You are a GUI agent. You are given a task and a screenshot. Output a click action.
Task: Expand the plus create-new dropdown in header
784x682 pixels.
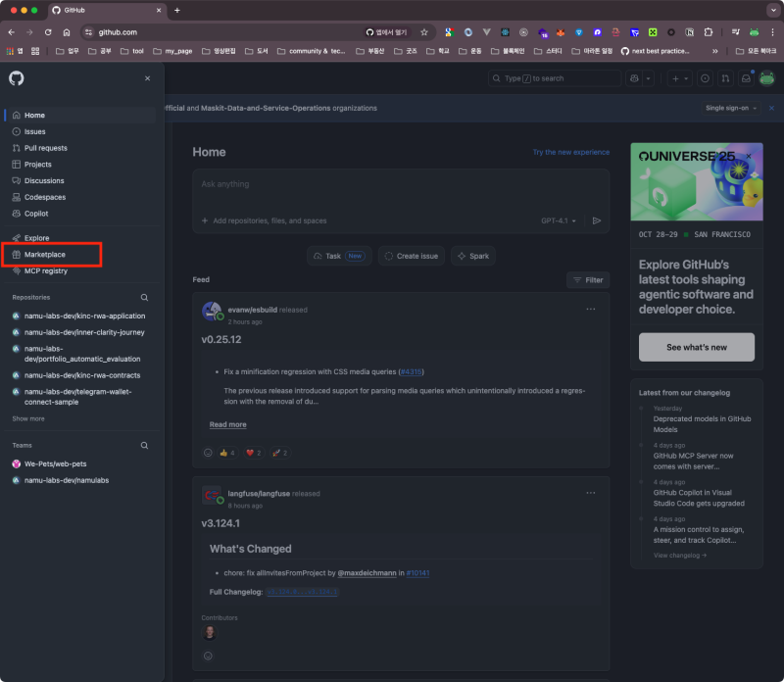click(686, 77)
